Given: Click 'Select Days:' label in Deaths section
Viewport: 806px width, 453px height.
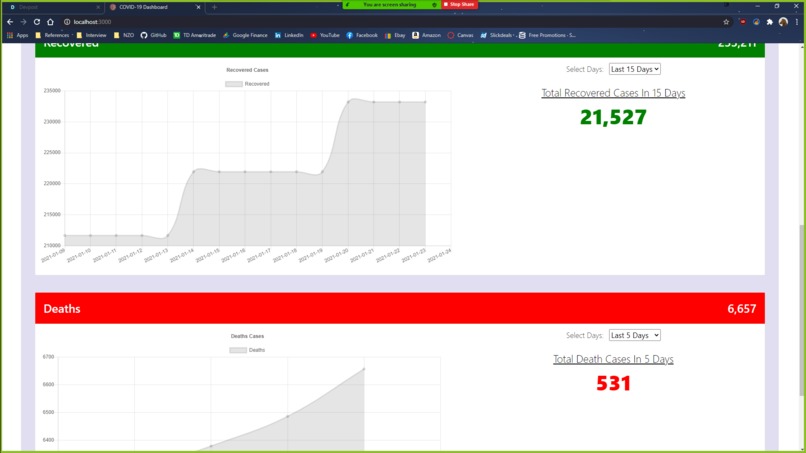Looking at the screenshot, I should pos(584,336).
